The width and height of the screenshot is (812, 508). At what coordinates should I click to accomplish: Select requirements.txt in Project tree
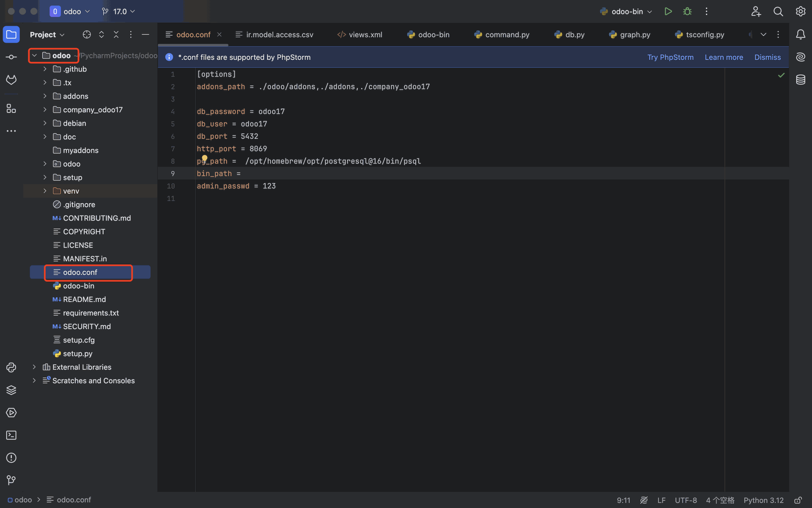[90, 313]
